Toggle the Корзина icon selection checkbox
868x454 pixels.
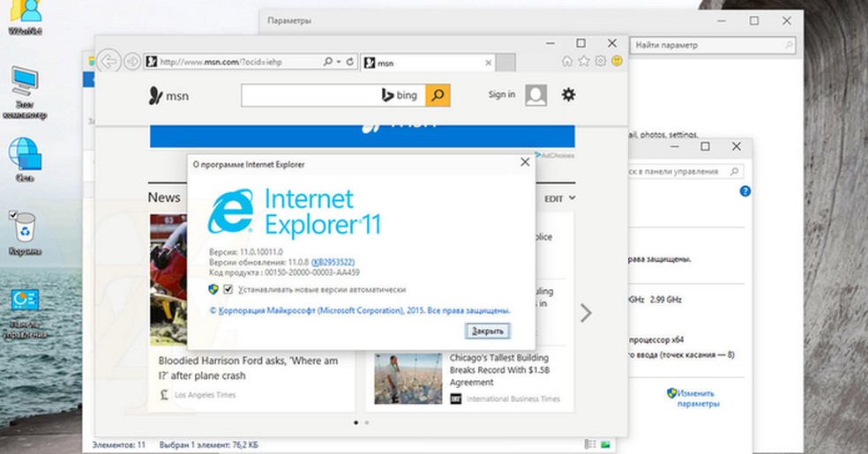(12, 215)
